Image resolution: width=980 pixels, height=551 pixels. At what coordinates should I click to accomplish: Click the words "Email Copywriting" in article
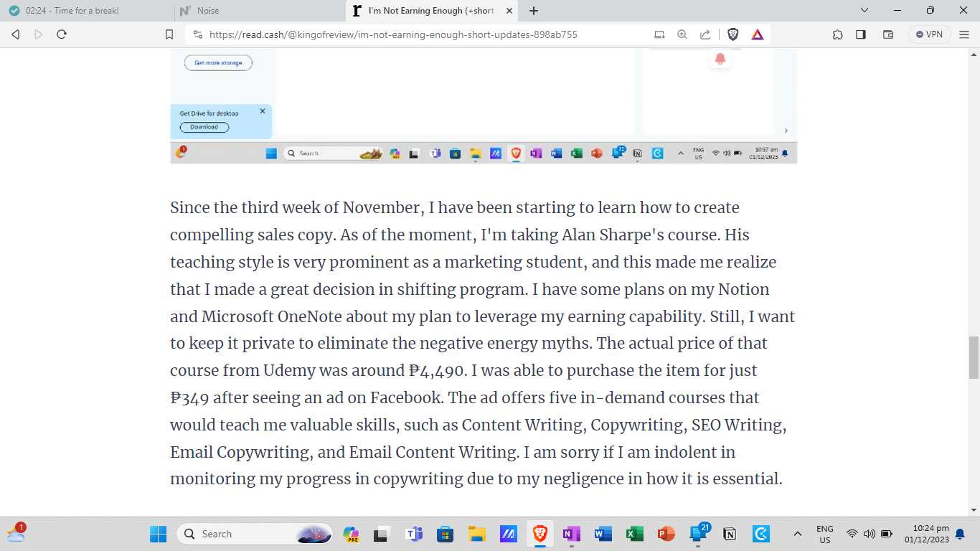click(x=240, y=452)
